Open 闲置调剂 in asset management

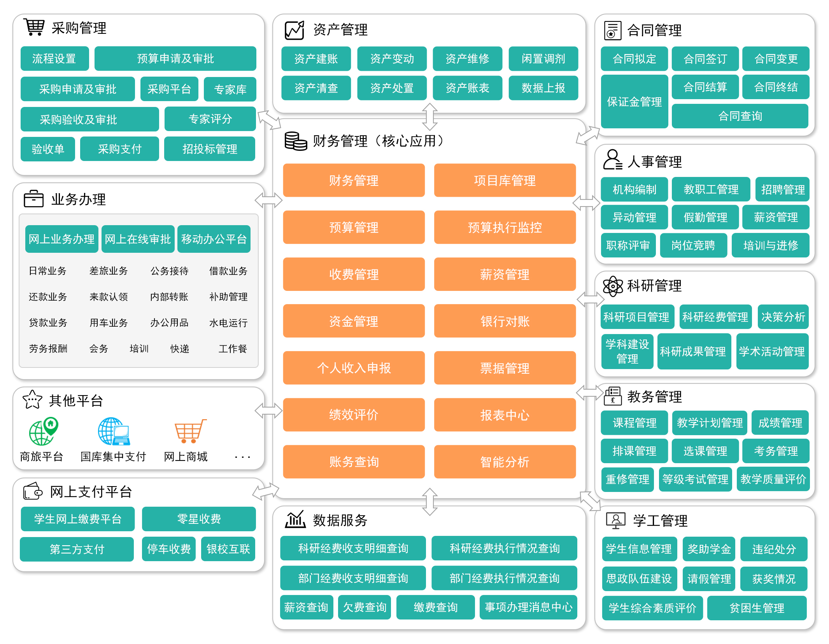click(543, 59)
